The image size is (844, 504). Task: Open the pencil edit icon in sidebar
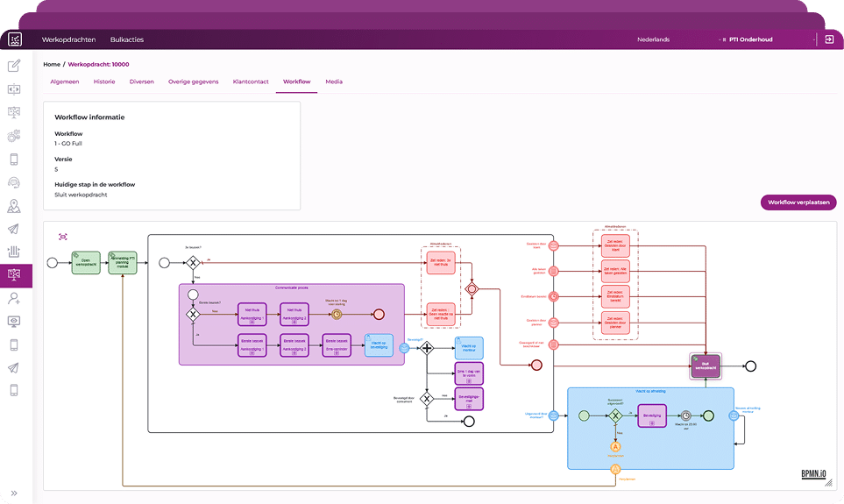click(14, 66)
